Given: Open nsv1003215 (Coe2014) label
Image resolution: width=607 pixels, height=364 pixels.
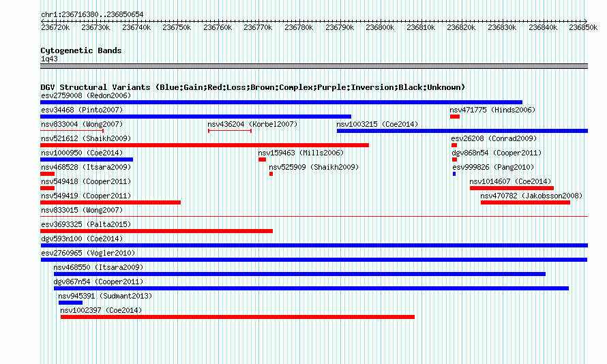Looking at the screenshot, I should (377, 124).
